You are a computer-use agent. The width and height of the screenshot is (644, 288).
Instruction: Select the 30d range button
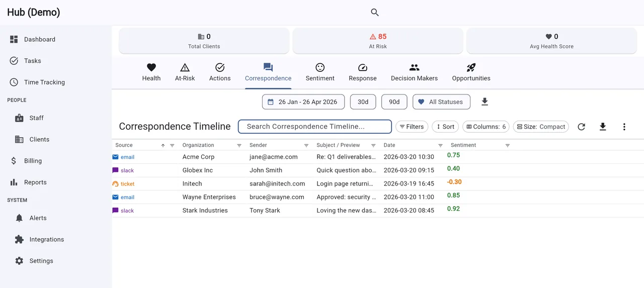tap(363, 102)
